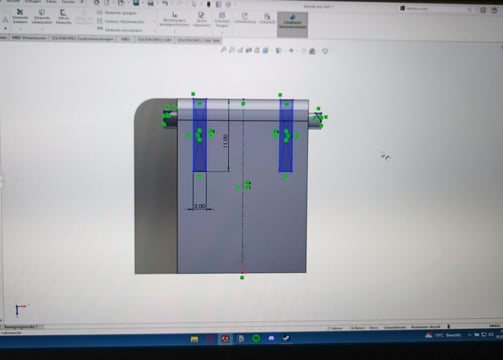Open the View Orientation cube icon
This screenshot has height=360, width=503.
click(x=266, y=51)
